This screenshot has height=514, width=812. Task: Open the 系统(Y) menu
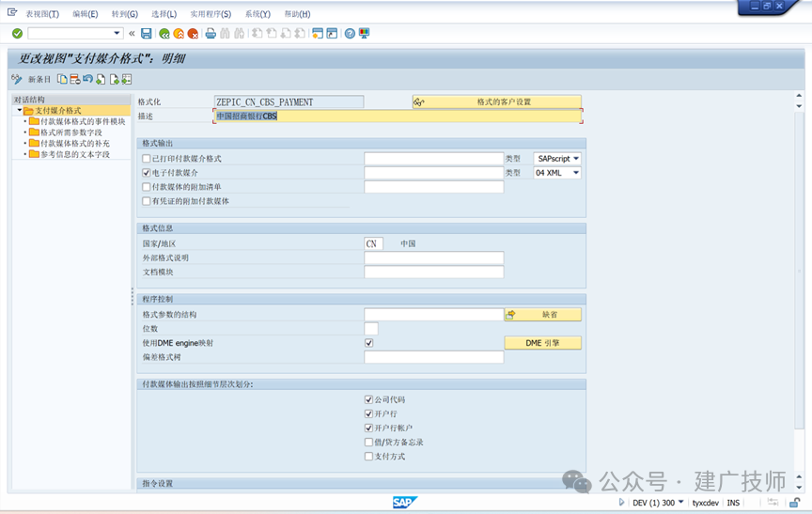tap(258, 14)
